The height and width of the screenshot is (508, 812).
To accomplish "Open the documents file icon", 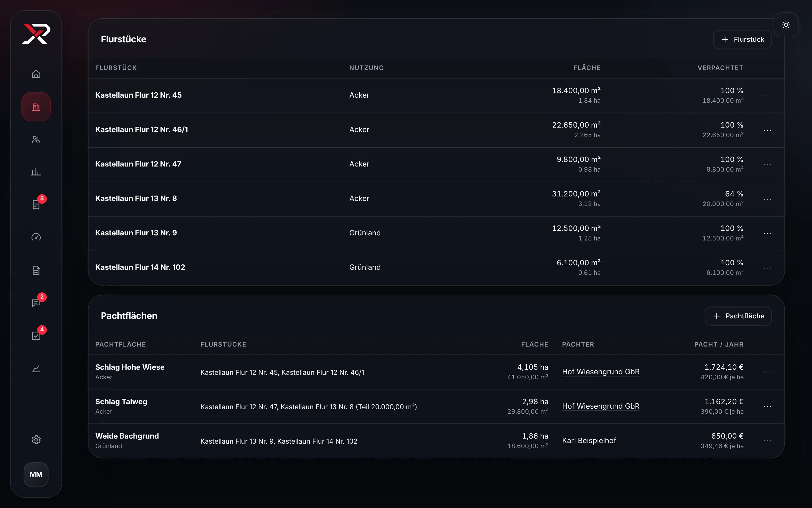I will point(36,270).
